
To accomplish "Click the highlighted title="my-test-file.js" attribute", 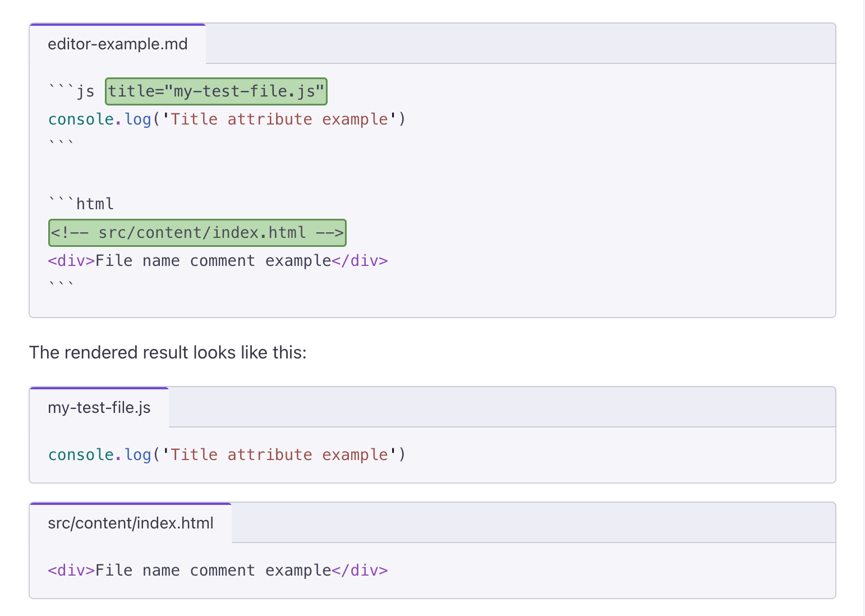I will (x=216, y=91).
